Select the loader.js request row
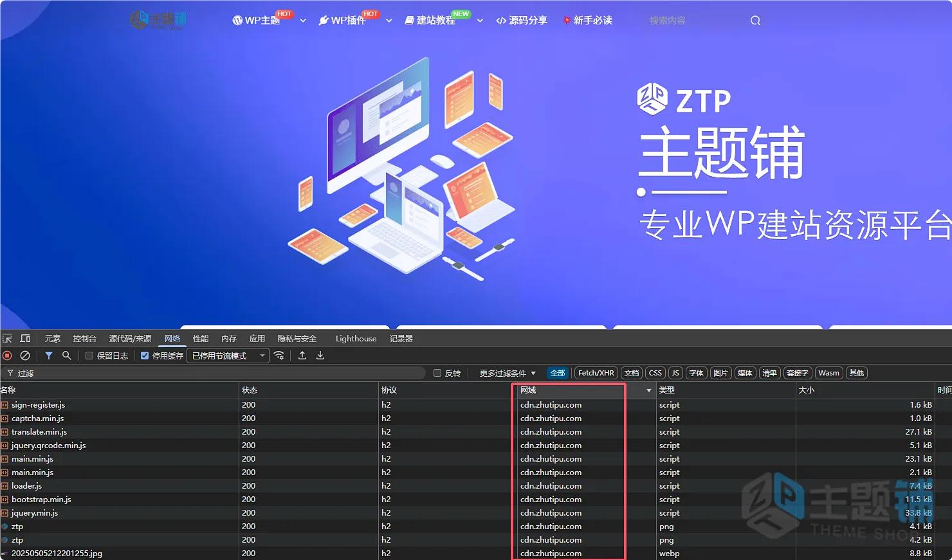The height and width of the screenshot is (560, 952). 476,486
